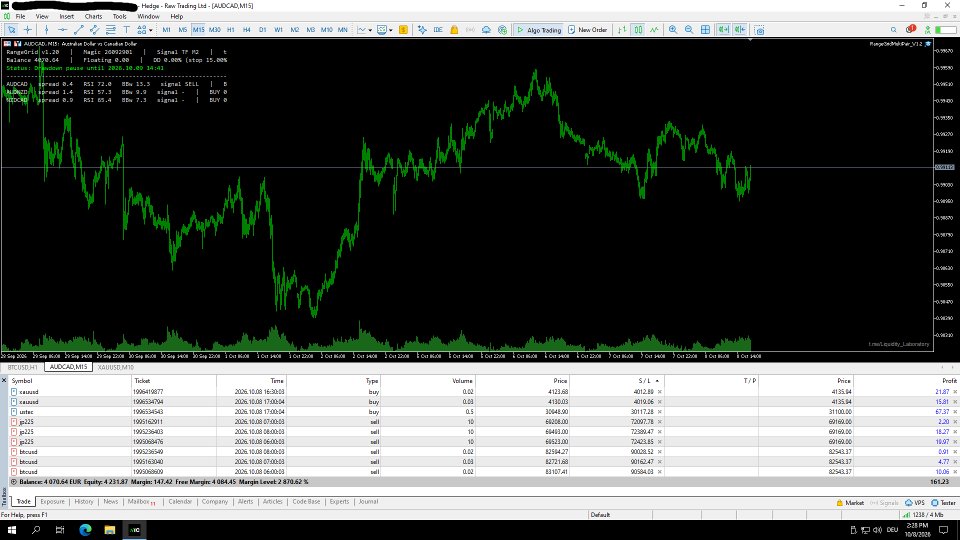Remove stop loss on ustec row
This screenshot has width=960, height=540.
pos(659,412)
